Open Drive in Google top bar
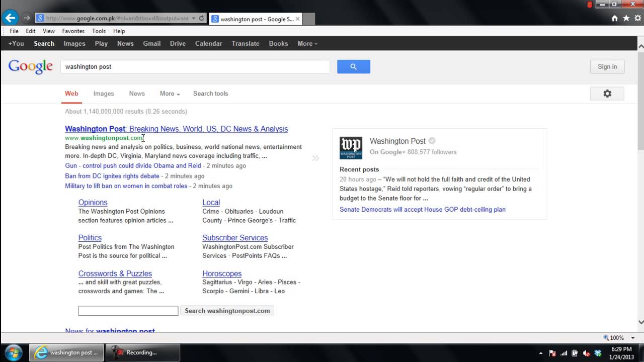This screenshot has width=644, height=362. point(178,44)
